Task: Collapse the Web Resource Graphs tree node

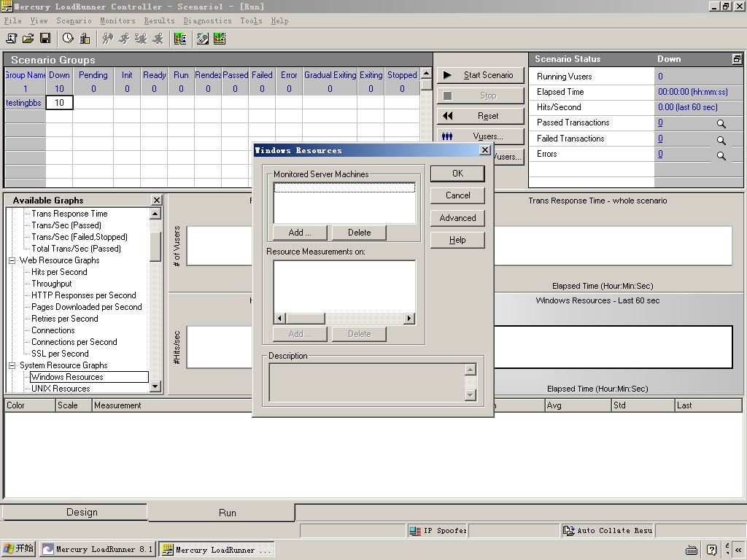Action: pyautogui.click(x=12, y=260)
